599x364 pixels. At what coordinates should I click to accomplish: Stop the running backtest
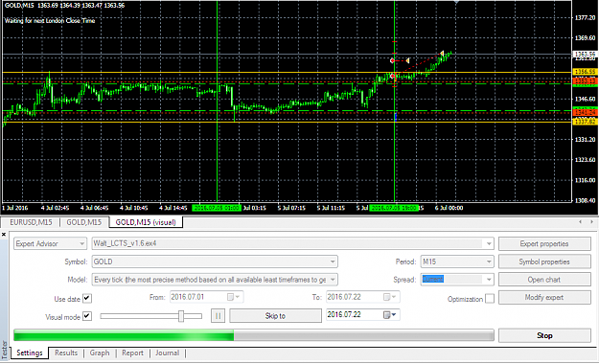(x=544, y=335)
